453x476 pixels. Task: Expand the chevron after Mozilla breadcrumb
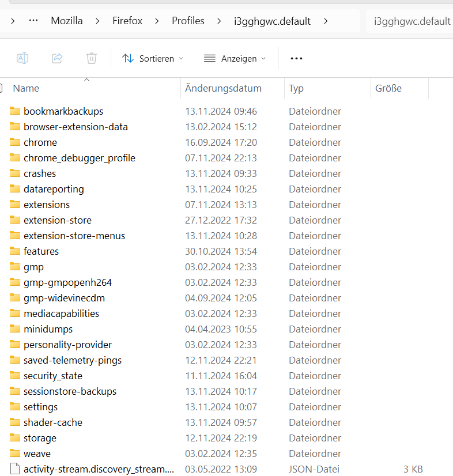click(x=97, y=21)
